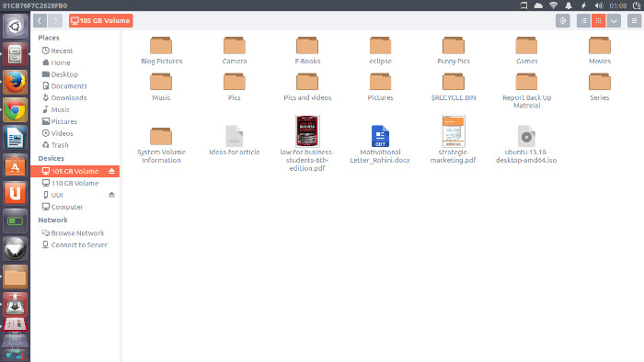Open the location/target toolbar icon

563,20
